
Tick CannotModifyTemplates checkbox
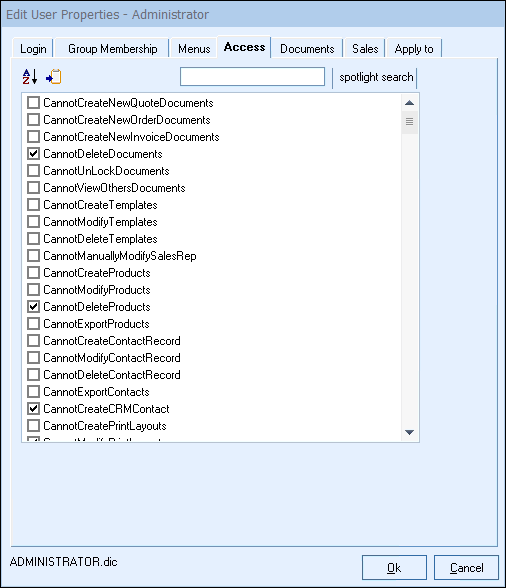pyautogui.click(x=33, y=222)
